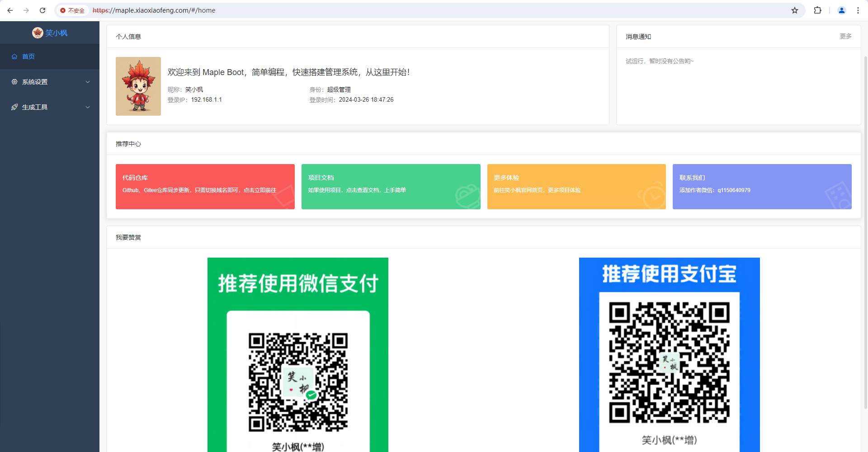Click the gear icon beside 系统设置
Image resolution: width=868 pixels, height=452 pixels.
pos(14,82)
